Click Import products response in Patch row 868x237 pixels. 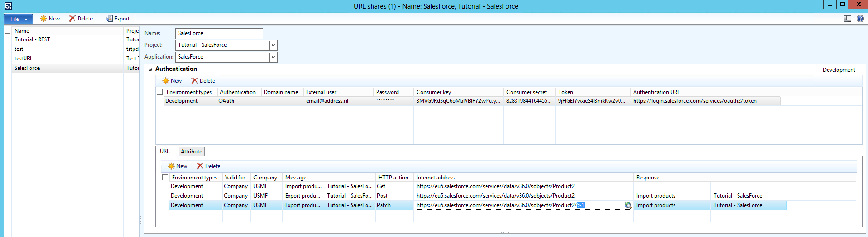(672, 205)
